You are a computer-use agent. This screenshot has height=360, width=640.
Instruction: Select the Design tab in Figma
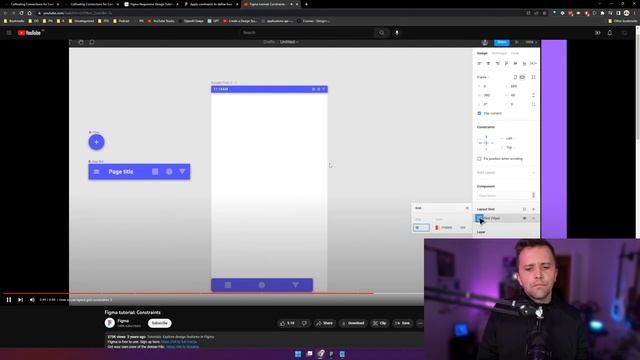point(482,53)
